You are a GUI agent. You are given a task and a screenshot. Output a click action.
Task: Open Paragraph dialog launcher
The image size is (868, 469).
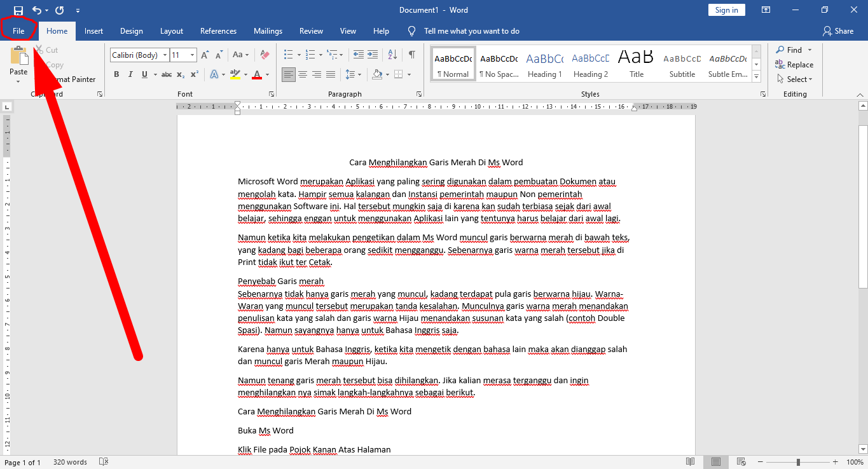click(x=418, y=94)
